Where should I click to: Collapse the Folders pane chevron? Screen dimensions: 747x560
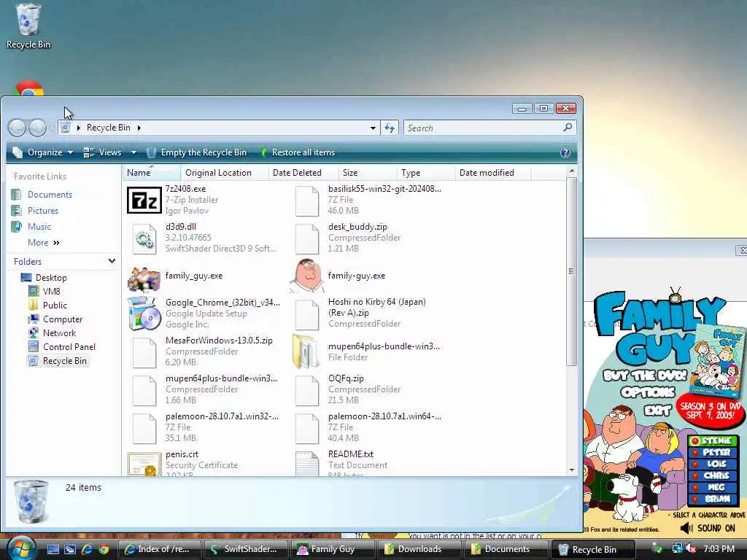[x=112, y=261]
